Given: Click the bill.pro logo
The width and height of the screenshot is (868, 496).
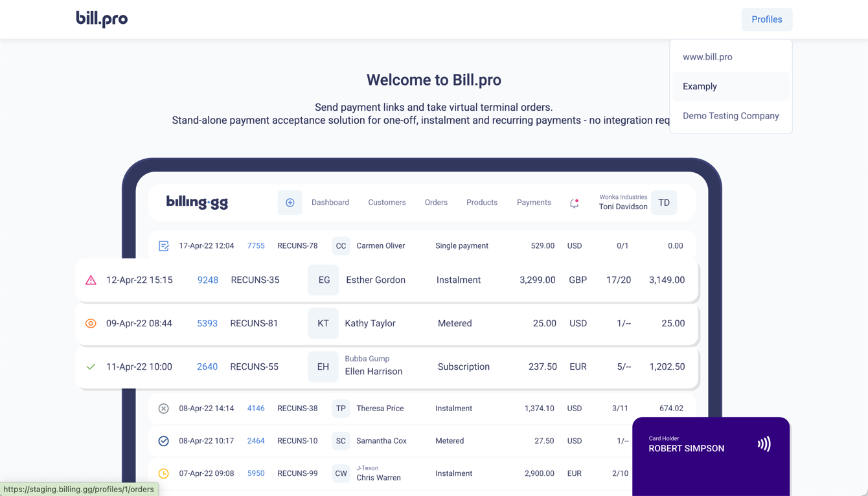Looking at the screenshot, I should [102, 19].
